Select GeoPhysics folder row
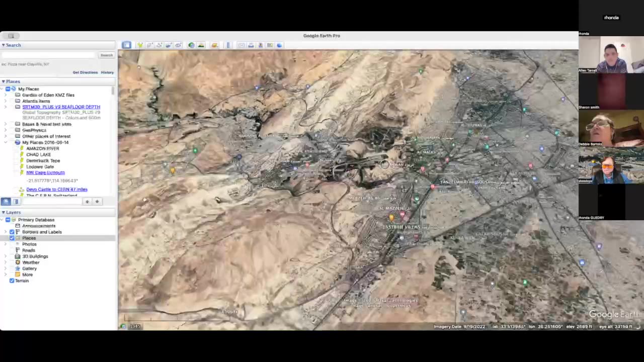644x362 pixels. coord(34,130)
